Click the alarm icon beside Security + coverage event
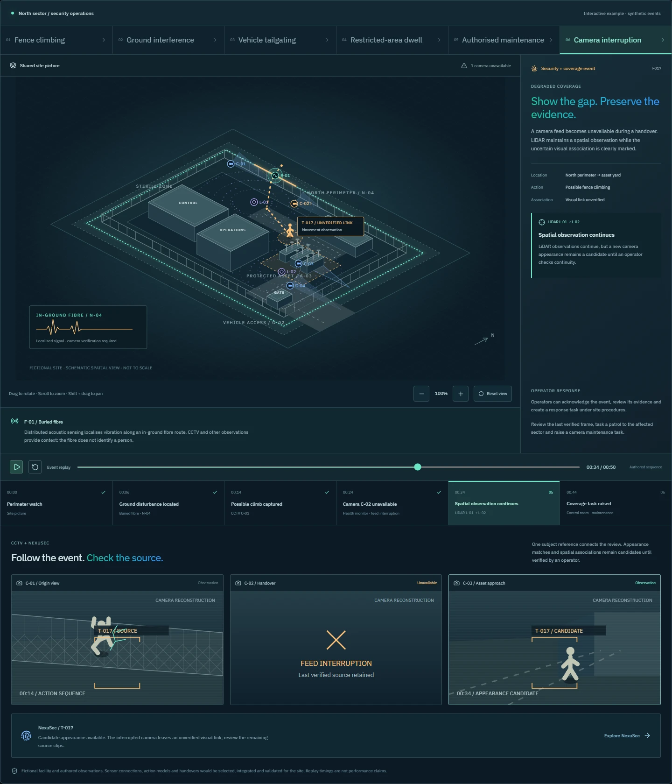 (x=534, y=69)
